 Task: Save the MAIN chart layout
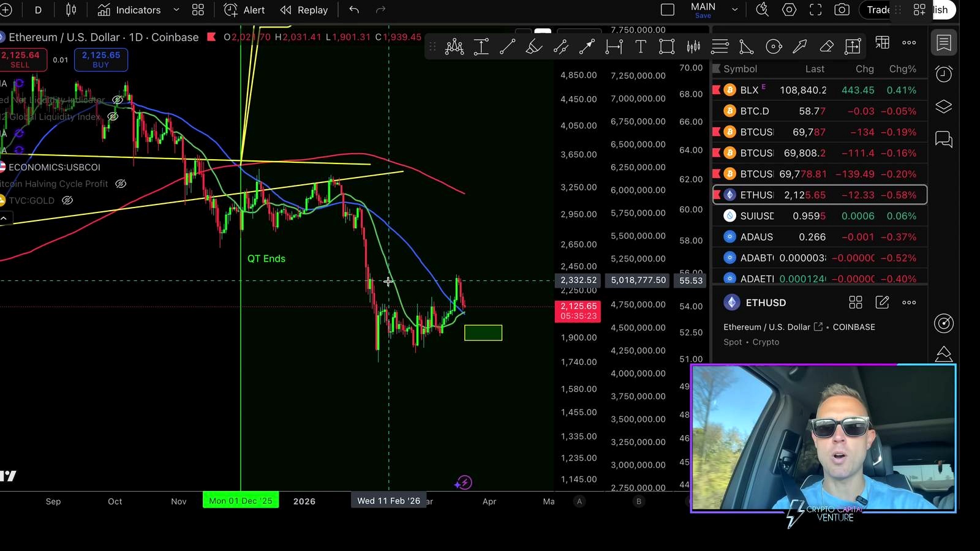(x=703, y=16)
